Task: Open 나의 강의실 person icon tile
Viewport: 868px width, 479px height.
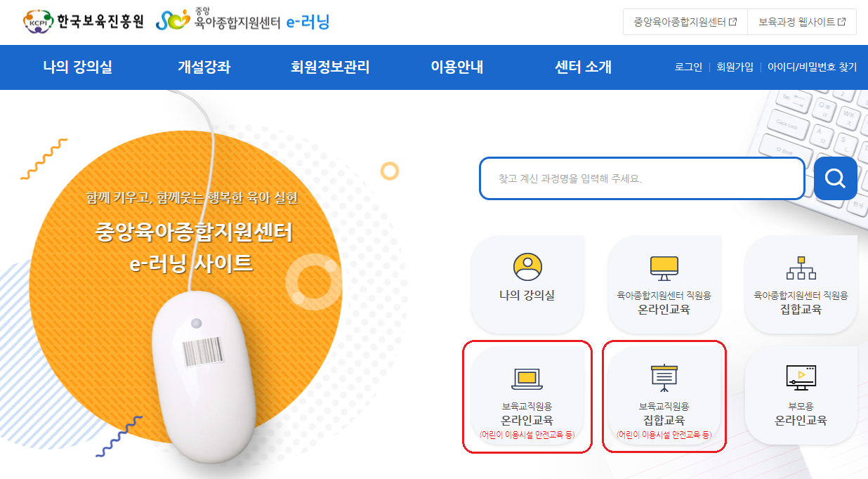Action: (527, 284)
